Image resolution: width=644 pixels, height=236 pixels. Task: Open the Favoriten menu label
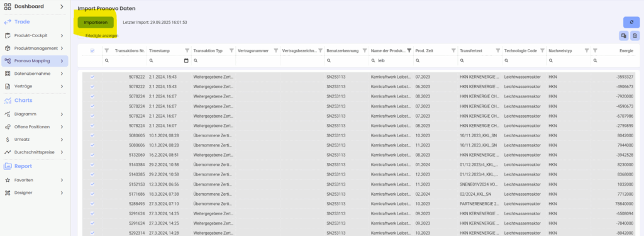[x=23, y=180]
